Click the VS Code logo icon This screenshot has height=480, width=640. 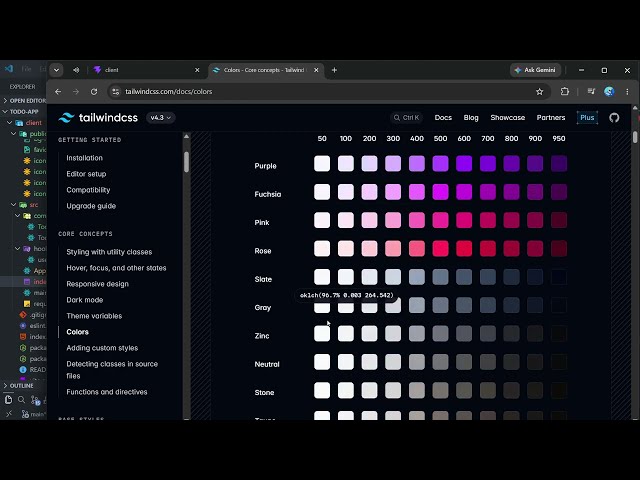click(9, 69)
